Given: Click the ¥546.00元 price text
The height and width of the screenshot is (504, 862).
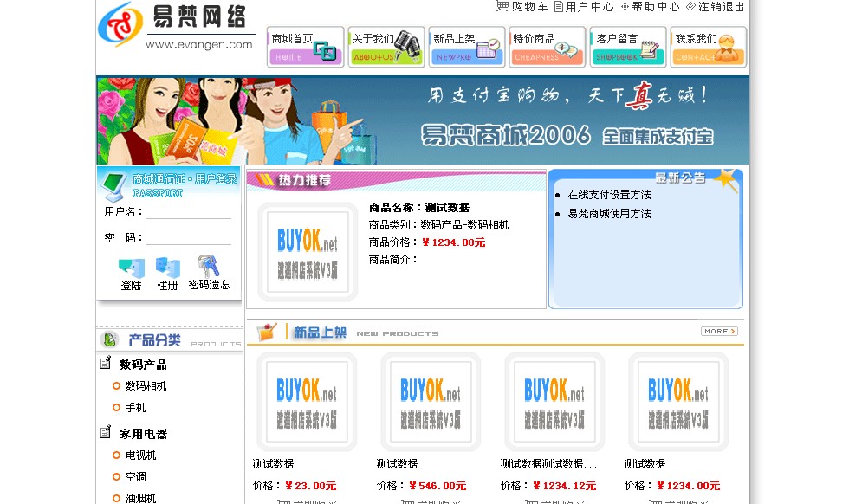Looking at the screenshot, I should coord(437,486).
